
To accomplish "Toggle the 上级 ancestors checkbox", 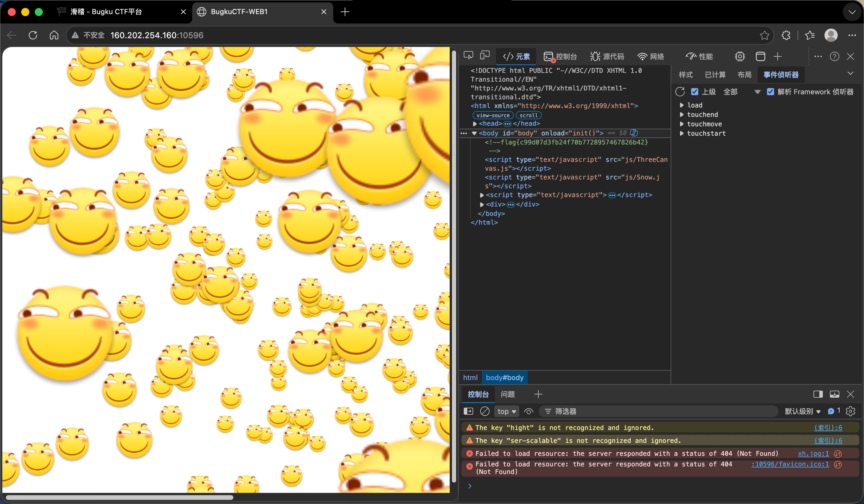I will [695, 91].
